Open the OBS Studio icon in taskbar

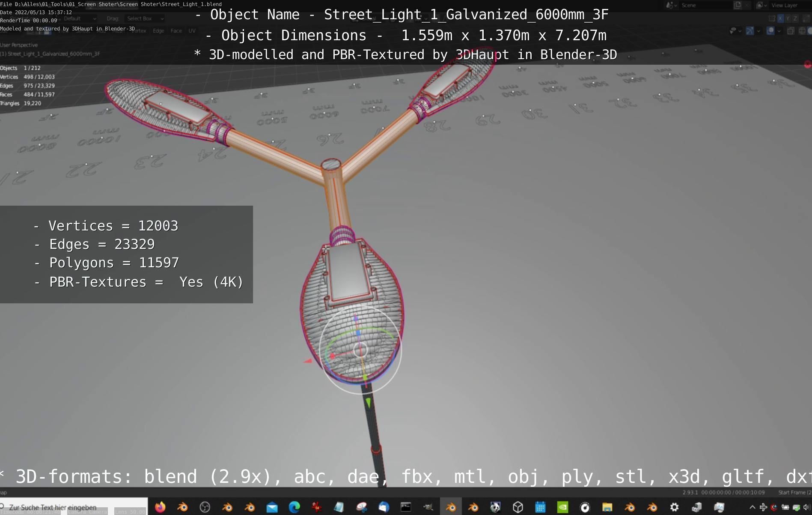pyautogui.click(x=205, y=507)
